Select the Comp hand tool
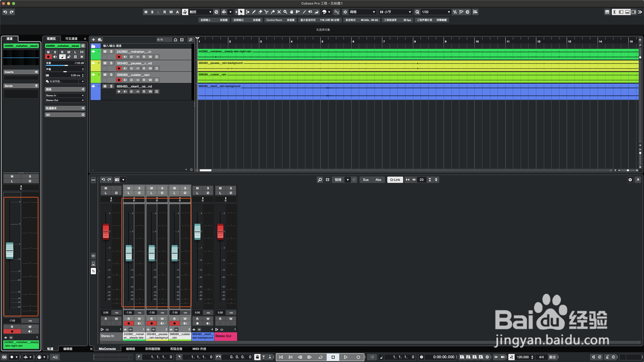This screenshot has height=362, width=644. pos(291,12)
